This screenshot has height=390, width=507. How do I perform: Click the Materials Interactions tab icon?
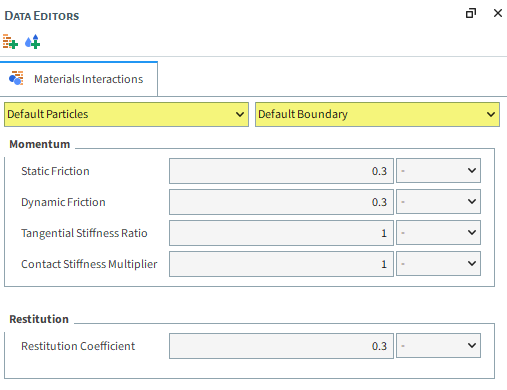pos(16,78)
